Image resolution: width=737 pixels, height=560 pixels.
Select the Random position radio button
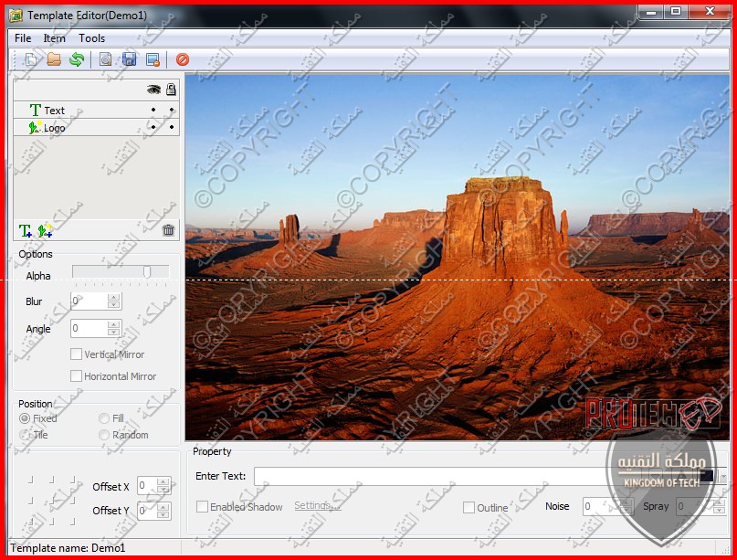click(104, 435)
